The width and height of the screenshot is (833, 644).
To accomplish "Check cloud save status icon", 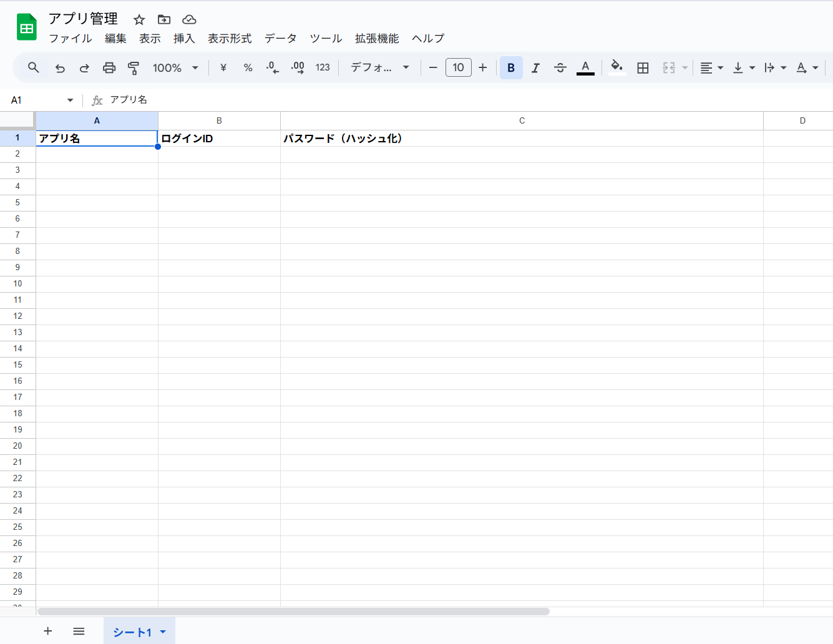I will [x=189, y=19].
